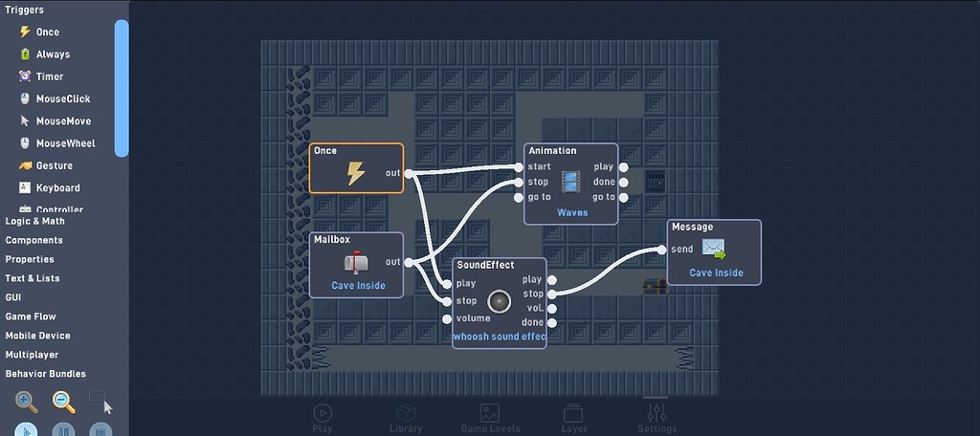This screenshot has width=980, height=436.
Task: Click the Message Cave Inside label
Action: pyautogui.click(x=716, y=272)
